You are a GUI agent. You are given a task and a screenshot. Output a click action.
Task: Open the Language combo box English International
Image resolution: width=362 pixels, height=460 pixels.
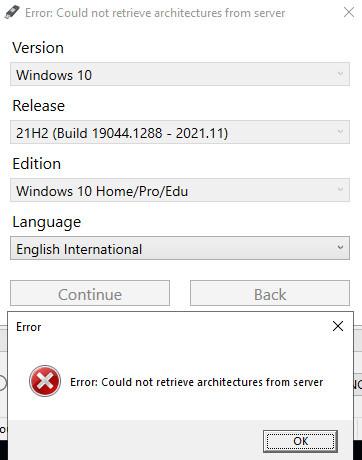click(180, 248)
